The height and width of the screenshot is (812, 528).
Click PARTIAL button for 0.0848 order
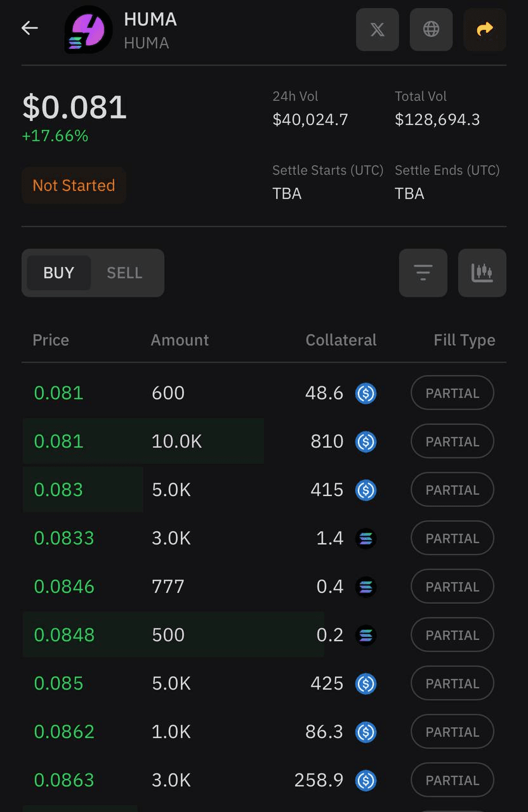click(x=452, y=635)
